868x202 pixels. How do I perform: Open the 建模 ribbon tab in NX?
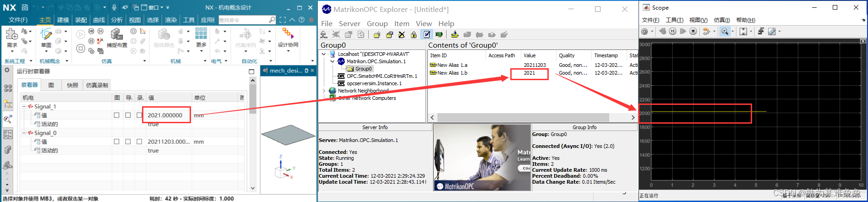[63, 20]
